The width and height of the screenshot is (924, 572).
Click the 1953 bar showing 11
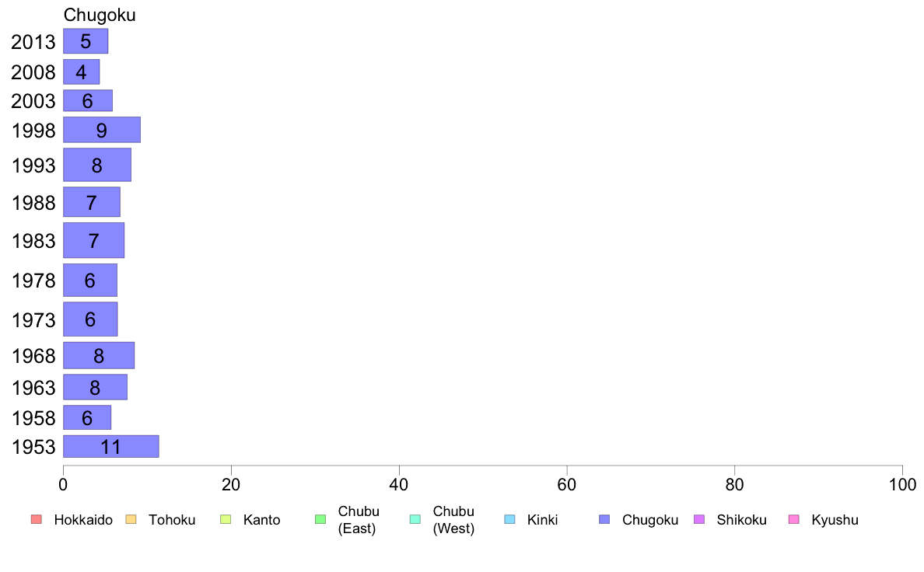110,447
